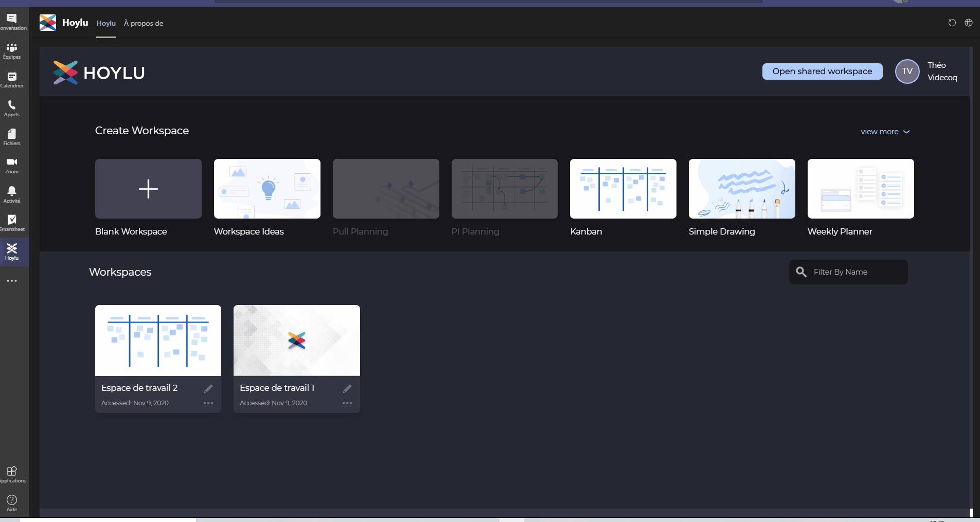
Task: Click the Théo Videcoq user name
Action: point(942,71)
